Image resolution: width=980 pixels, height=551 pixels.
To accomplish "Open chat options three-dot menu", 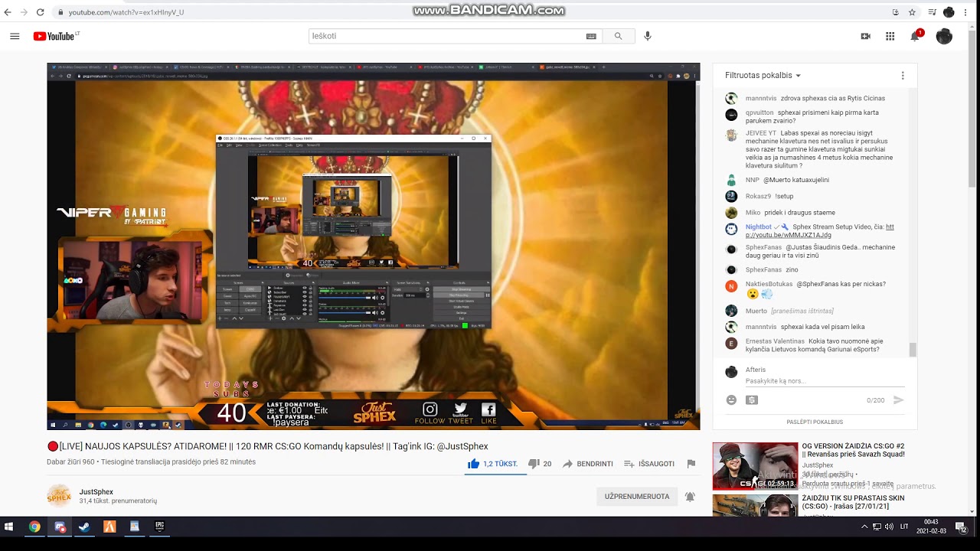I will pyautogui.click(x=903, y=76).
